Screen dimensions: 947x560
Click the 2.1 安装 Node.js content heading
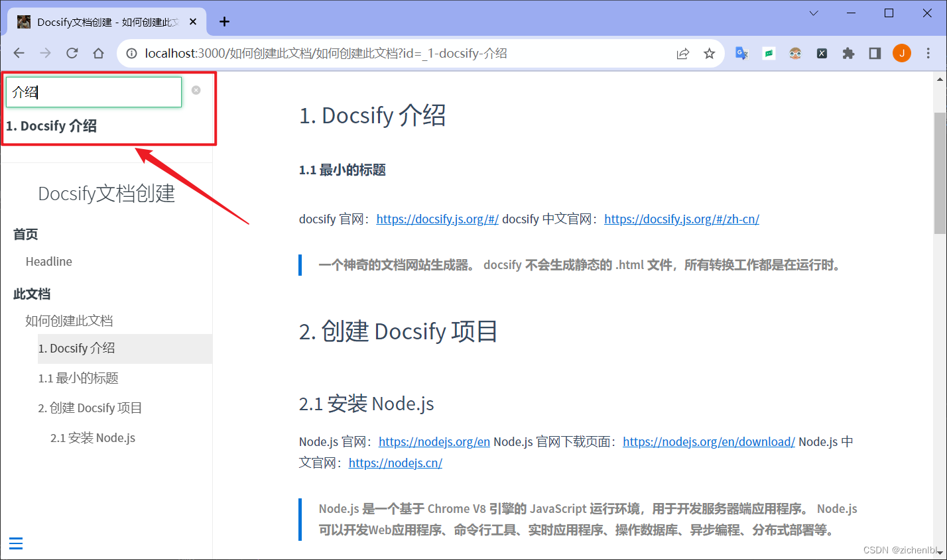click(367, 404)
